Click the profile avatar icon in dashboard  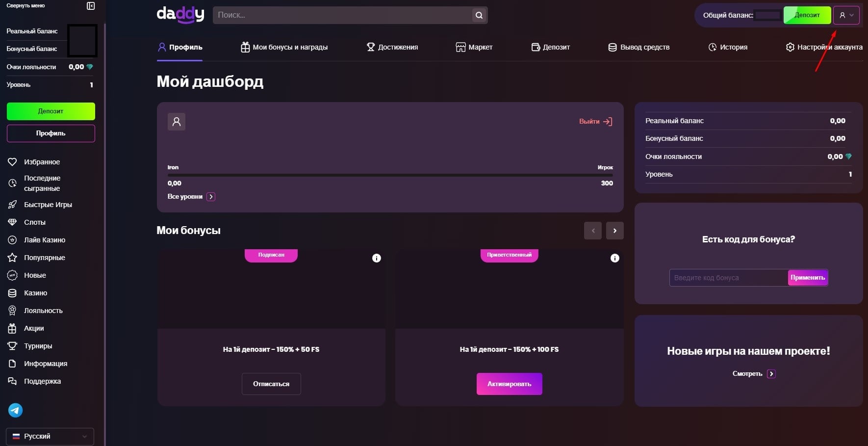[177, 122]
